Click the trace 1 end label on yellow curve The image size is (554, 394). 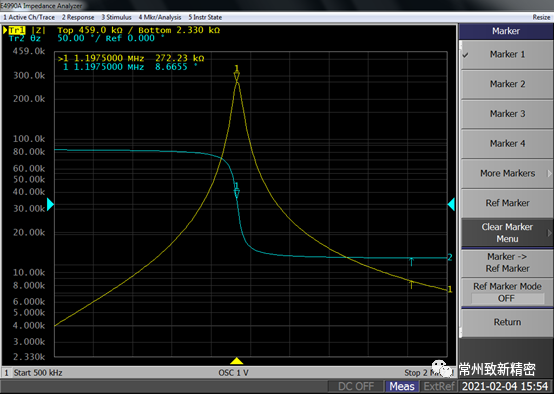450,289
